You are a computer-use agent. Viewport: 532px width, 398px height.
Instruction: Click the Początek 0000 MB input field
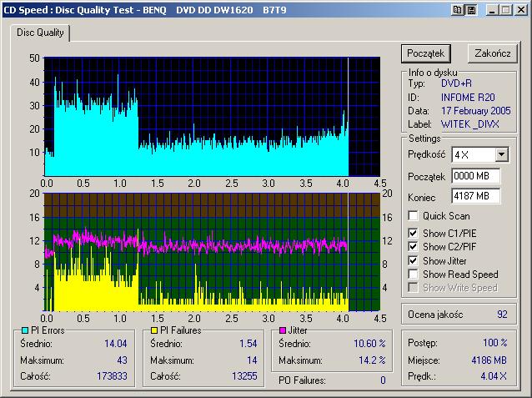(475, 176)
